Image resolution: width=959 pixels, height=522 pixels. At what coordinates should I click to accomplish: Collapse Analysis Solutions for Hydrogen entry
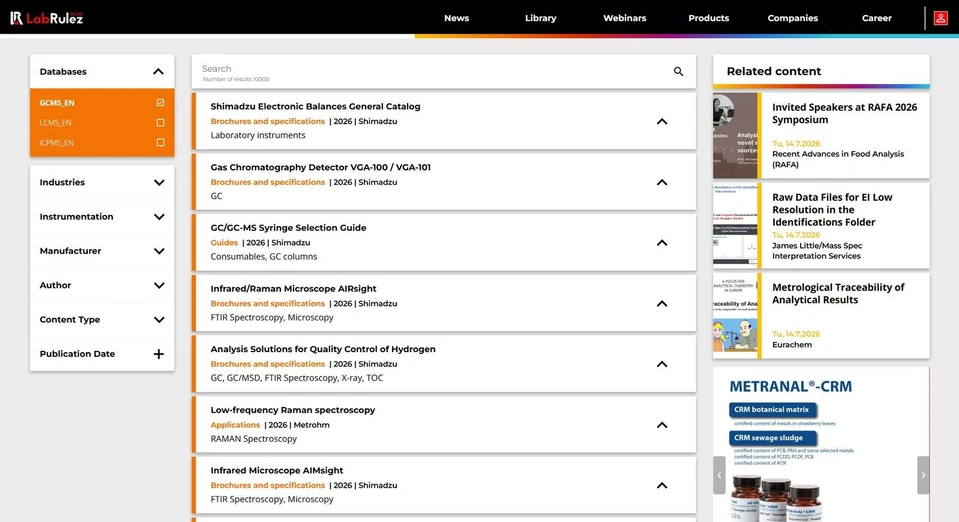(662, 364)
